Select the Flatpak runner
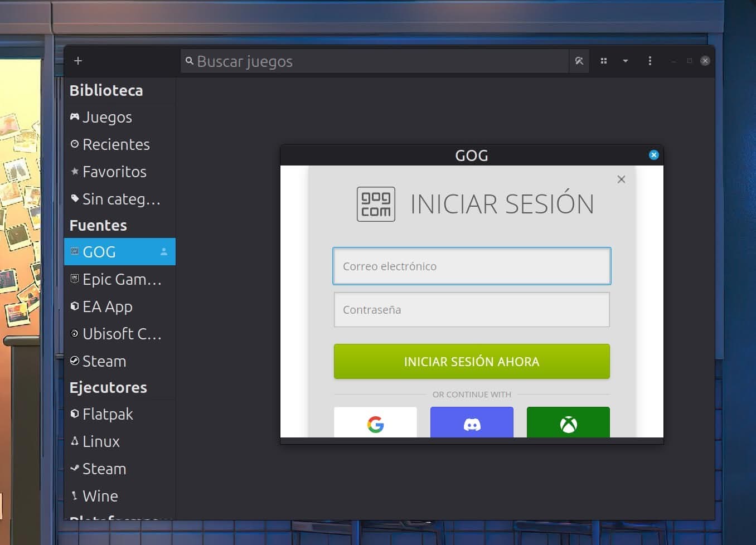The height and width of the screenshot is (545, 756). tap(108, 414)
